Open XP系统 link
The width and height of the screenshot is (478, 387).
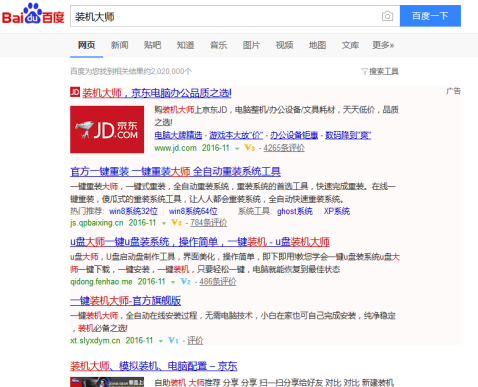click(337, 211)
